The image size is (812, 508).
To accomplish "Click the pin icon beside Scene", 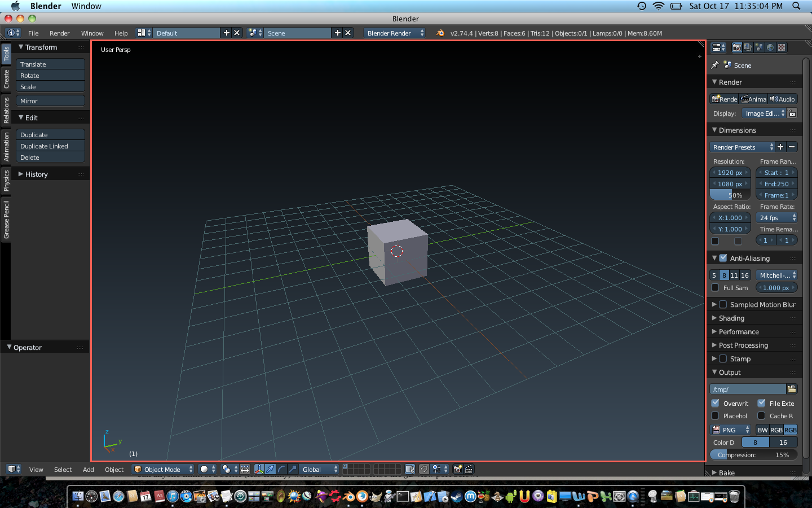I will coord(715,65).
